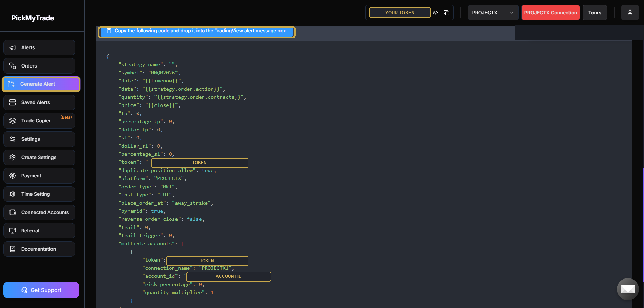This screenshot has height=308, width=644.
Task: Click the PROJECTX Connection button
Action: pyautogui.click(x=550, y=13)
